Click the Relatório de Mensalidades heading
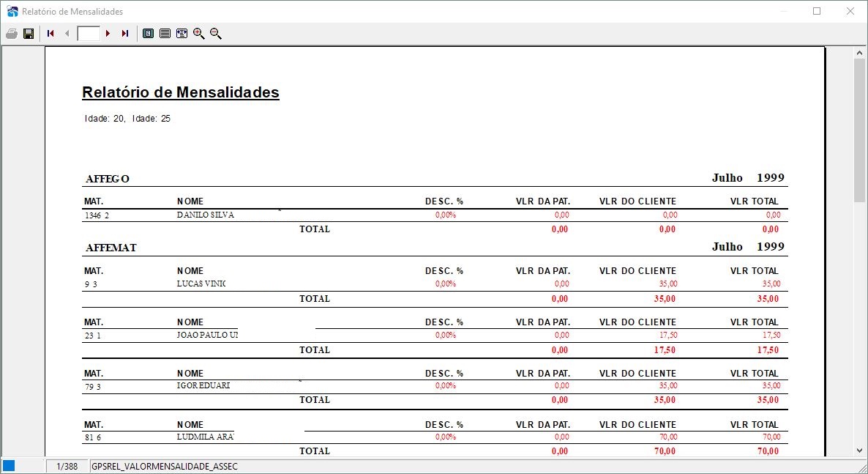This screenshot has height=474, width=868. point(181,92)
